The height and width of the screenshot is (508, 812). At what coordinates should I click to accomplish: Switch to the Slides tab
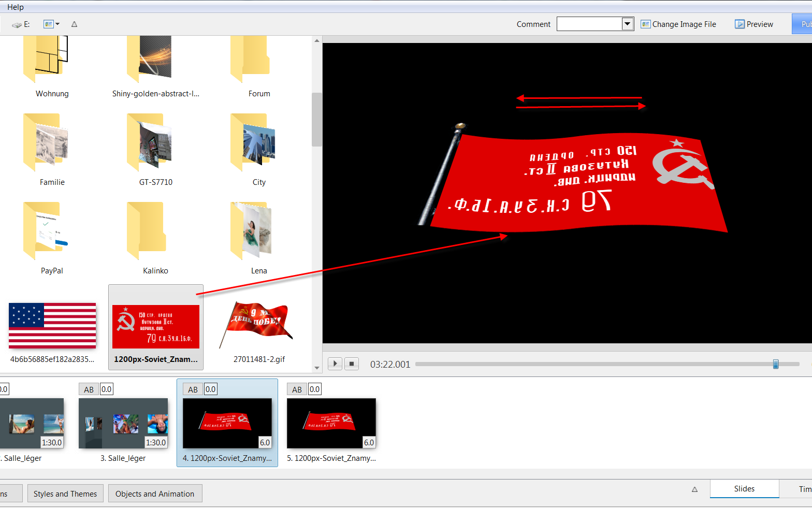click(x=744, y=489)
